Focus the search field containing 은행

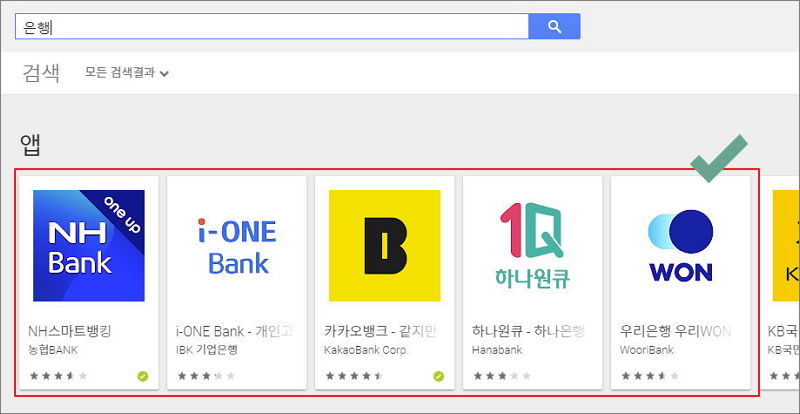click(272, 27)
